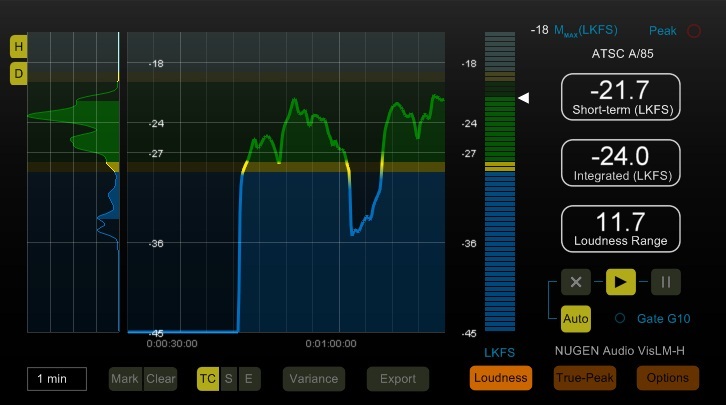Enable the Gate G10 indicator

(x=620, y=318)
